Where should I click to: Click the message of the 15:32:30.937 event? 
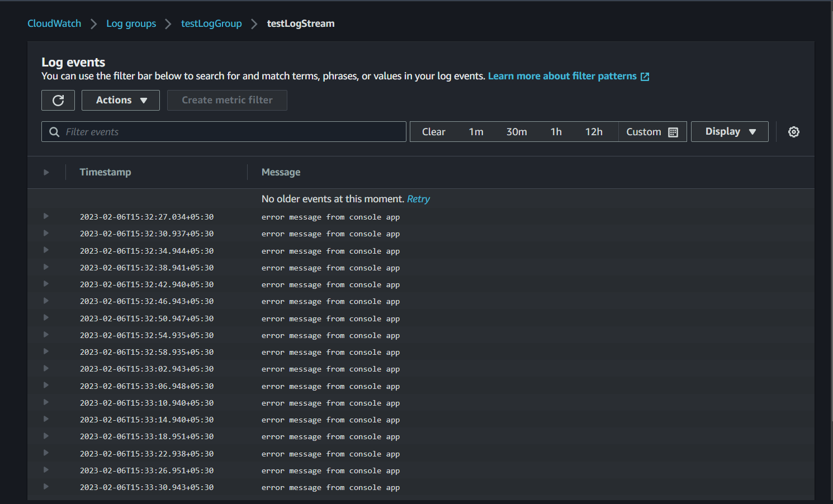[x=330, y=234]
